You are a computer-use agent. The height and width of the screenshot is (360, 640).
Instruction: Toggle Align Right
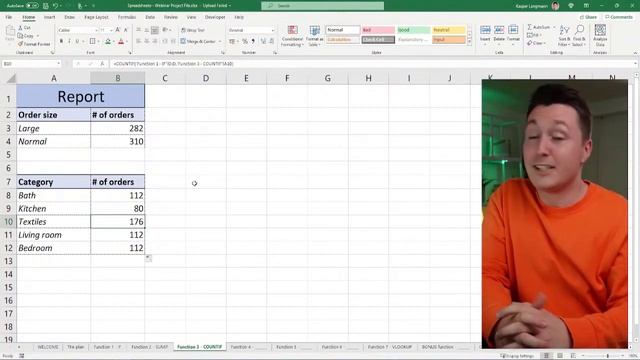click(155, 41)
